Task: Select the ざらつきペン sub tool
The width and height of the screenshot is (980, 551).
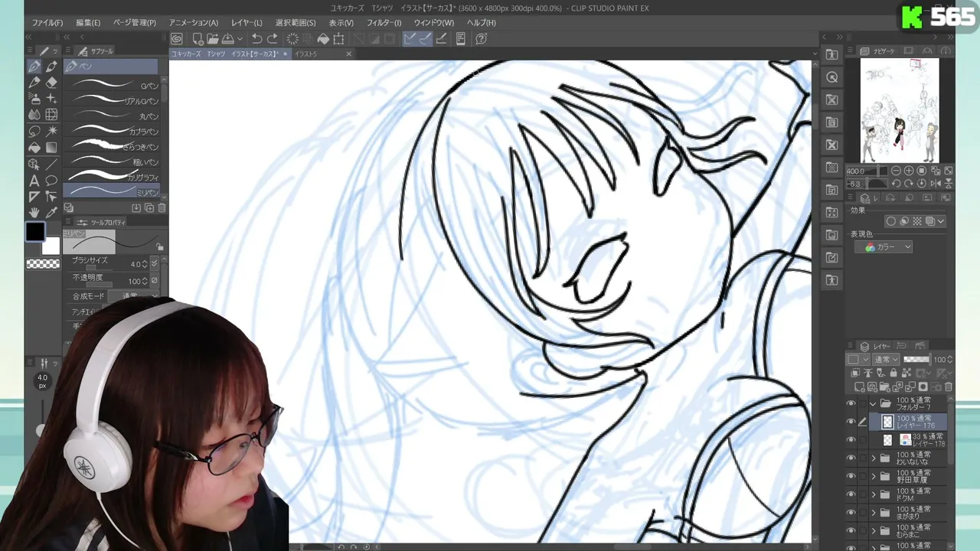Action: [x=112, y=146]
